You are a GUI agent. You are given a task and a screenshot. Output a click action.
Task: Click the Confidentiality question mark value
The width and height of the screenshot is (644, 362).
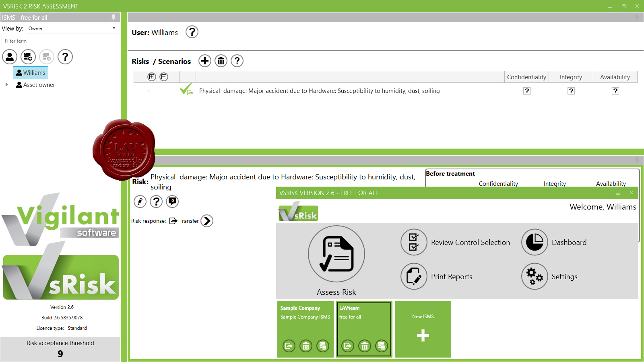(527, 91)
